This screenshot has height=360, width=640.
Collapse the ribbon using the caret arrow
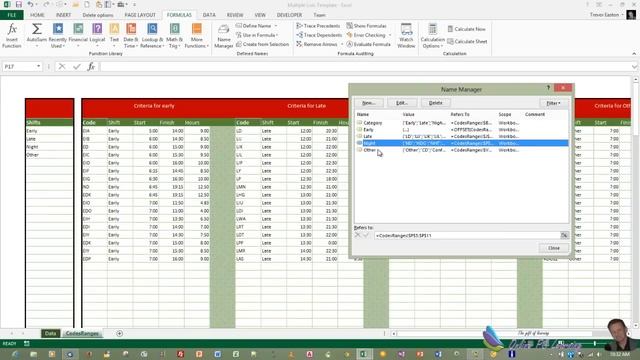634,53
